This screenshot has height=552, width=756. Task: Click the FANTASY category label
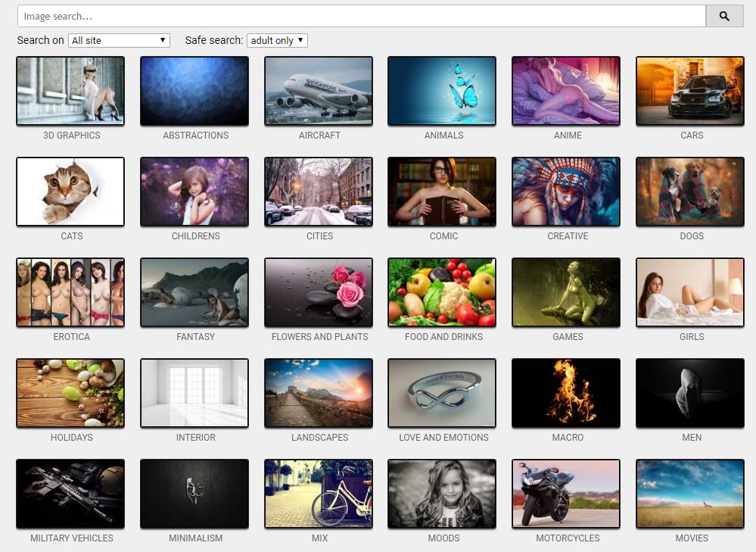point(196,337)
